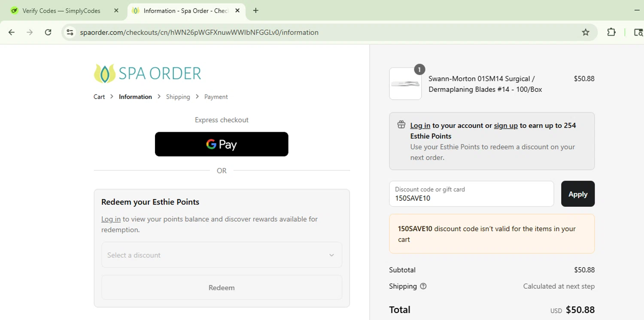Reload the checkout page

[48, 32]
